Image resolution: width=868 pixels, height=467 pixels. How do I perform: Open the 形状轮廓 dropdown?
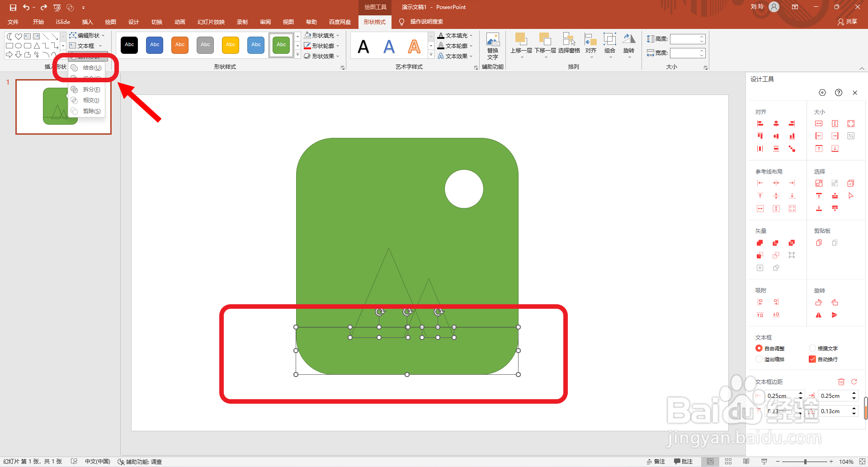coord(321,46)
